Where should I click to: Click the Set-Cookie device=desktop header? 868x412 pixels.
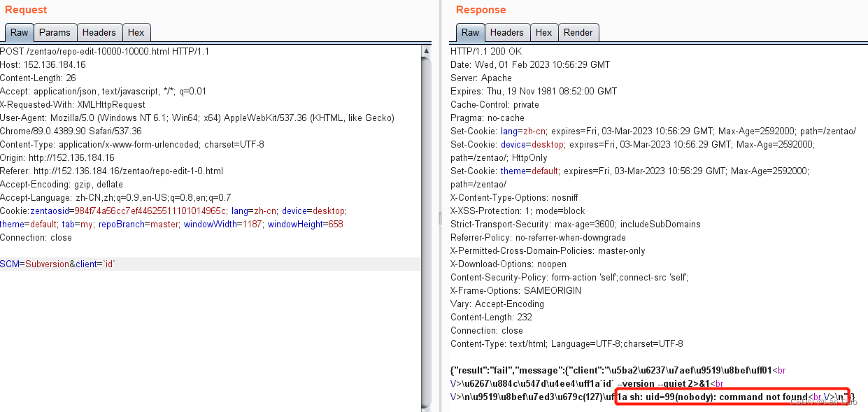(633, 151)
